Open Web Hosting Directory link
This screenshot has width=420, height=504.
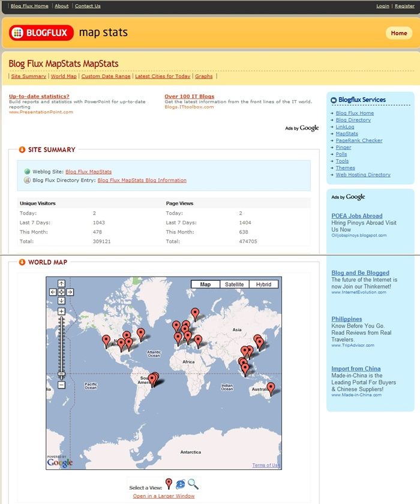pos(363,175)
